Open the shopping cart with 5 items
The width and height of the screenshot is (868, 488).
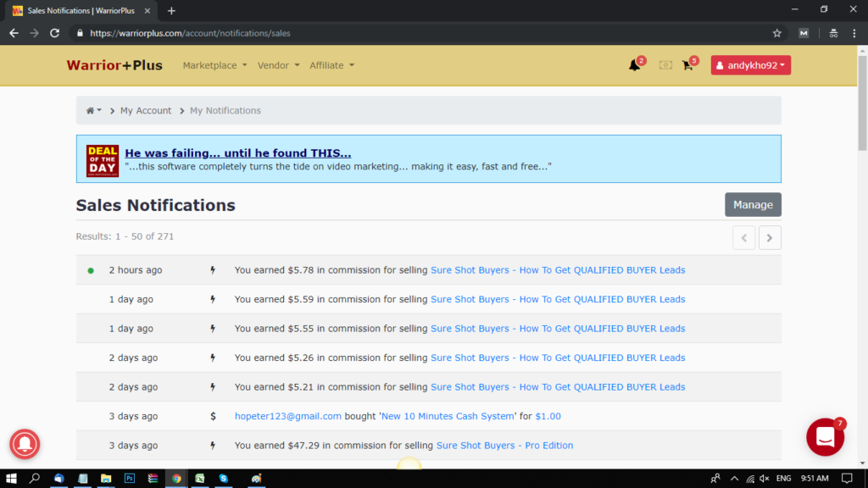click(x=687, y=65)
